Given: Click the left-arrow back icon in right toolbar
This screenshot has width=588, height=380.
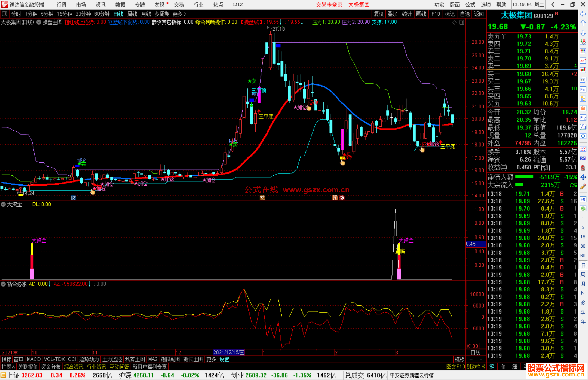Looking at the screenshot, I should (583, 14).
